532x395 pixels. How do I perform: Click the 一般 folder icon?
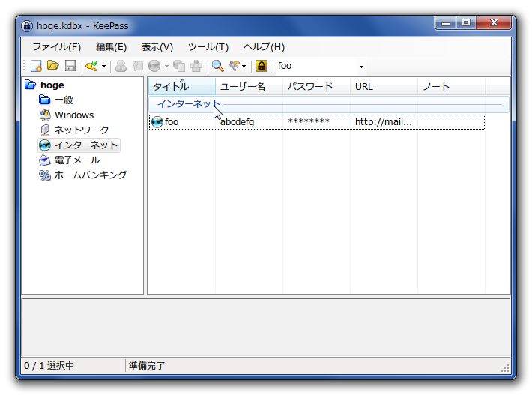click(45, 100)
